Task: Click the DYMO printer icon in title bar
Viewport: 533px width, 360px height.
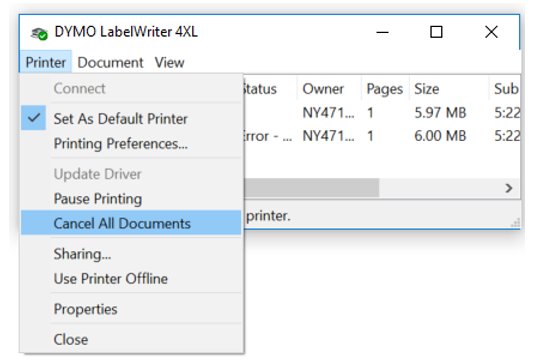Action: click(x=39, y=33)
